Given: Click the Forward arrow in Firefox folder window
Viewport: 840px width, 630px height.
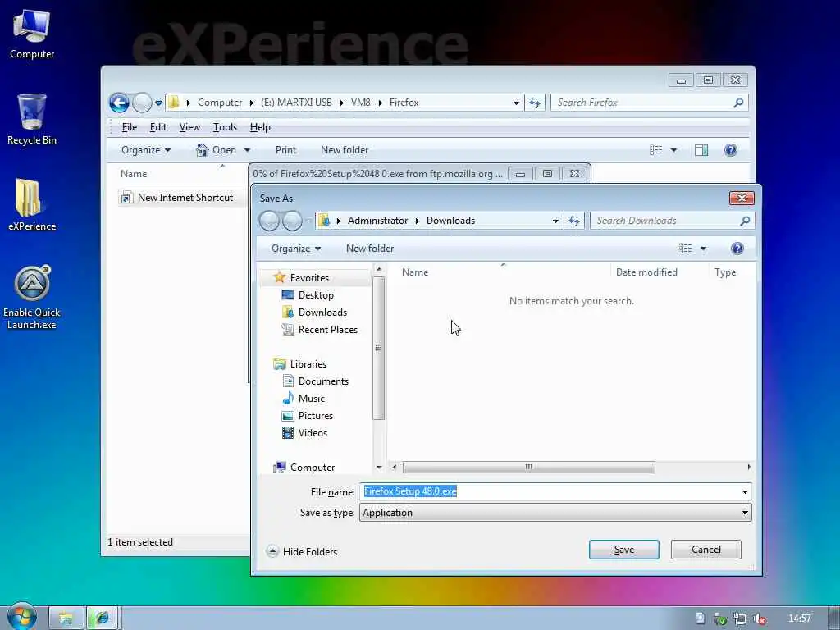Looking at the screenshot, I should (142, 103).
